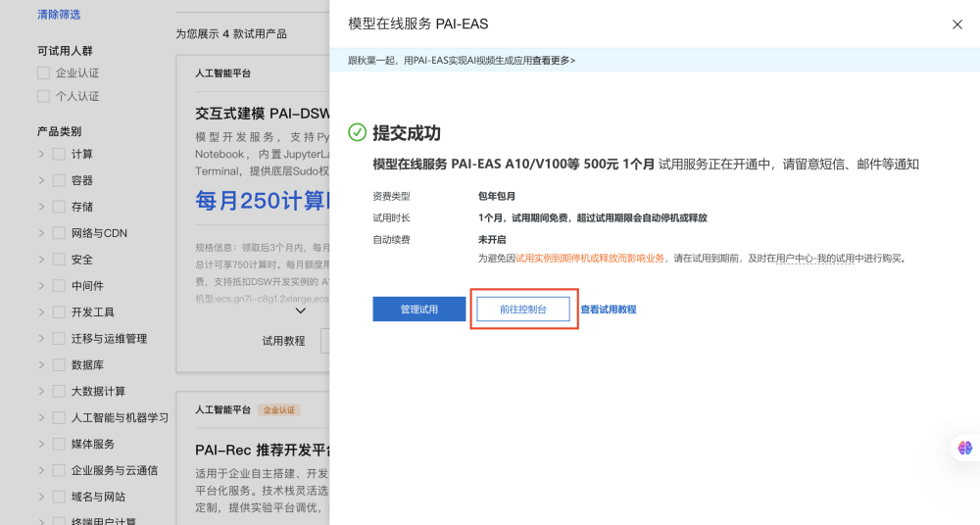Expand the 开发工具 category chevron
Image resolution: width=980 pixels, height=525 pixels.
[41, 311]
